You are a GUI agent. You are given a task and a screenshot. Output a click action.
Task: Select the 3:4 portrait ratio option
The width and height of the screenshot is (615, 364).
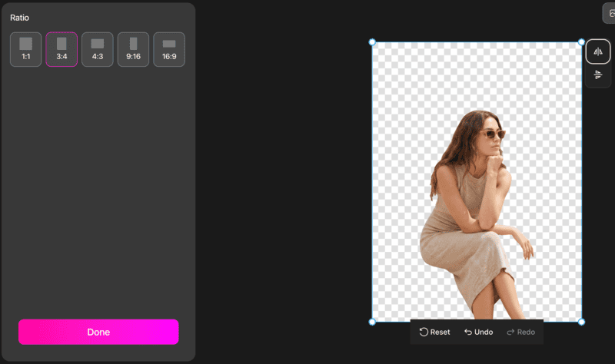[61, 49]
